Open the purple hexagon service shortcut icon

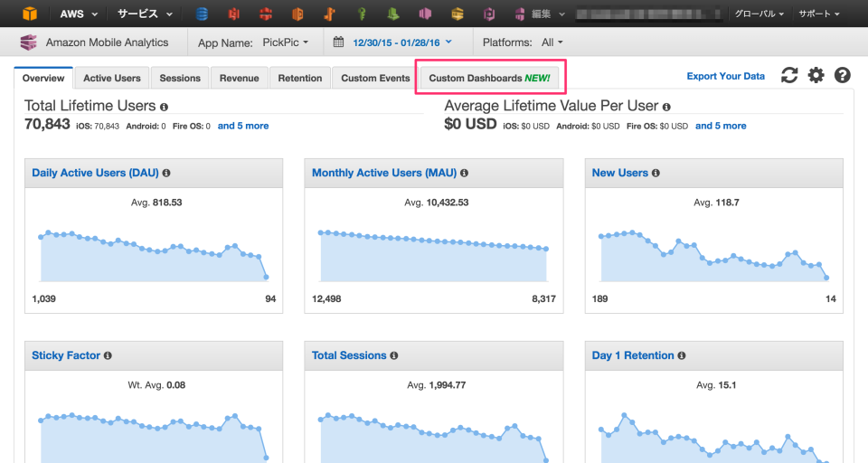click(489, 14)
